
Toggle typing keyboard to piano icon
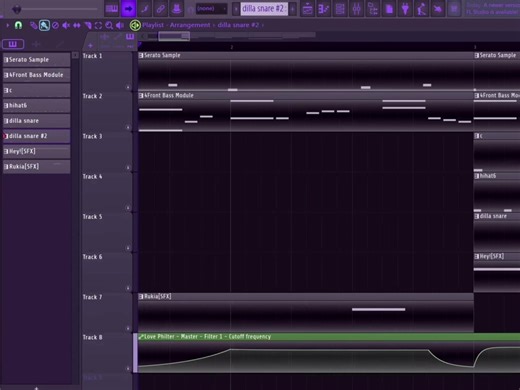click(112, 9)
